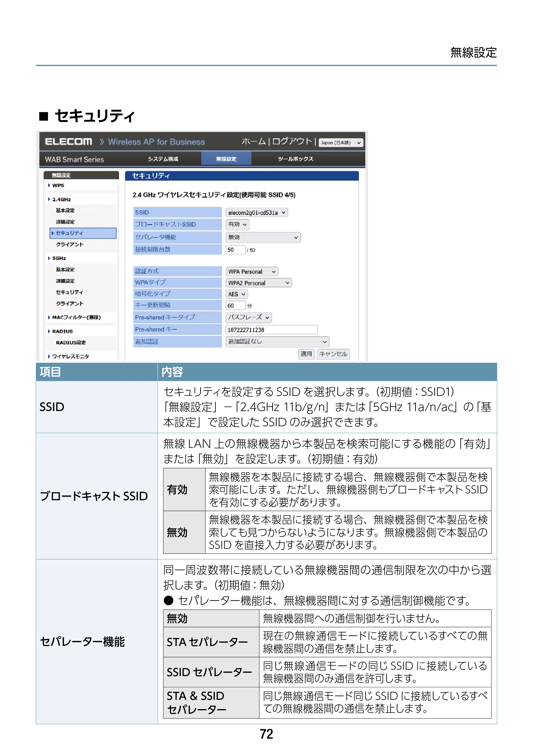Switch to the システム構成 tab
Image resolution: width=533 pixels, height=756 pixels.
[163, 159]
